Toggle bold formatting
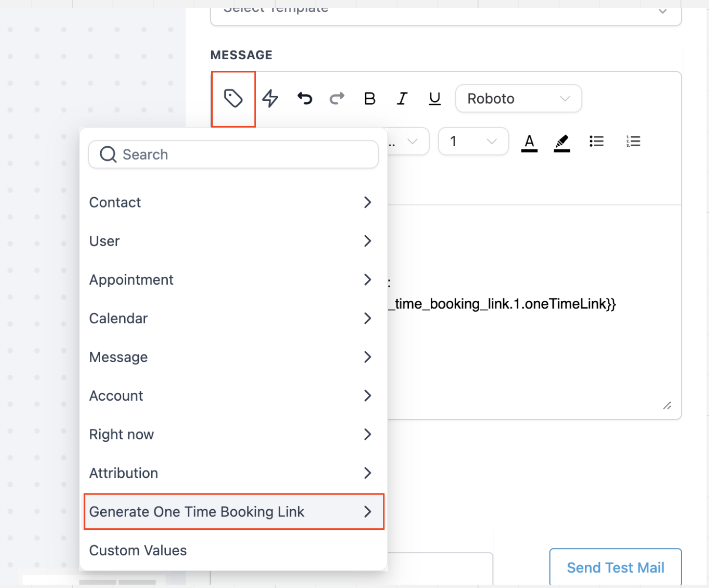This screenshot has height=588, width=709. click(x=370, y=99)
